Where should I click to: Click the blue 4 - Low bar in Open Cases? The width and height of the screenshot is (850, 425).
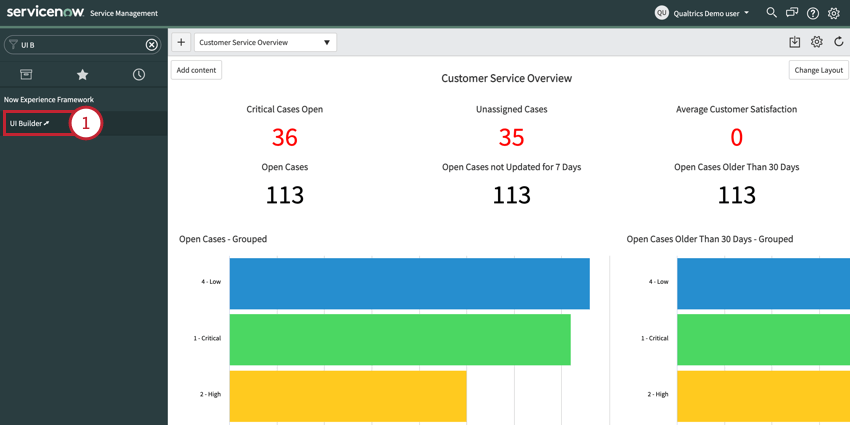409,283
